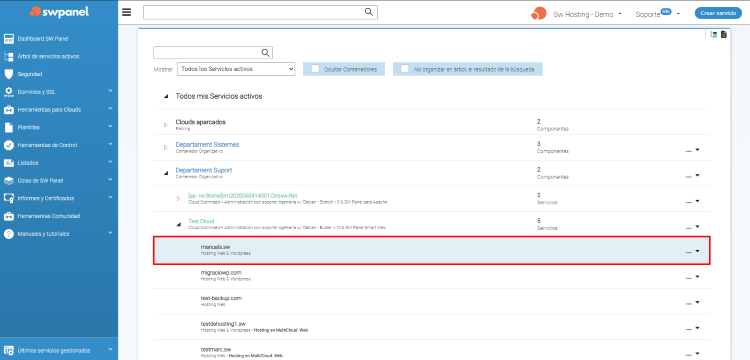750x360 pixels.
Task: Click the Últimos servicios gestionados icon
Action: click(x=8, y=350)
